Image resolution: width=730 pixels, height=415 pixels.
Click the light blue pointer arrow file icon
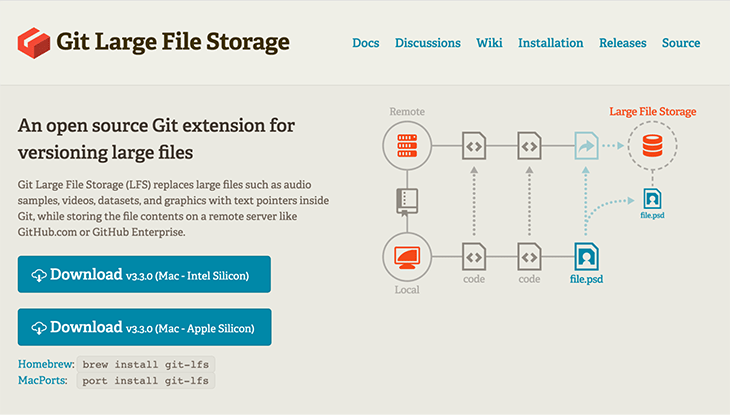point(586,146)
